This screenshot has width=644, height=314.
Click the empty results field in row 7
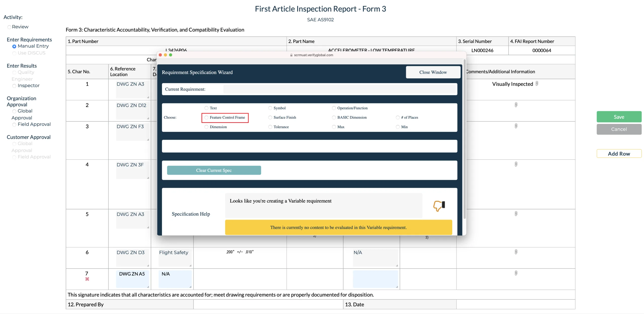click(376, 279)
